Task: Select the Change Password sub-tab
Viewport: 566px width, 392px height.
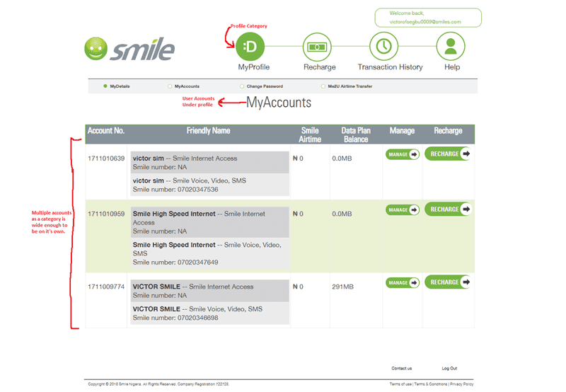Action: coord(262,86)
